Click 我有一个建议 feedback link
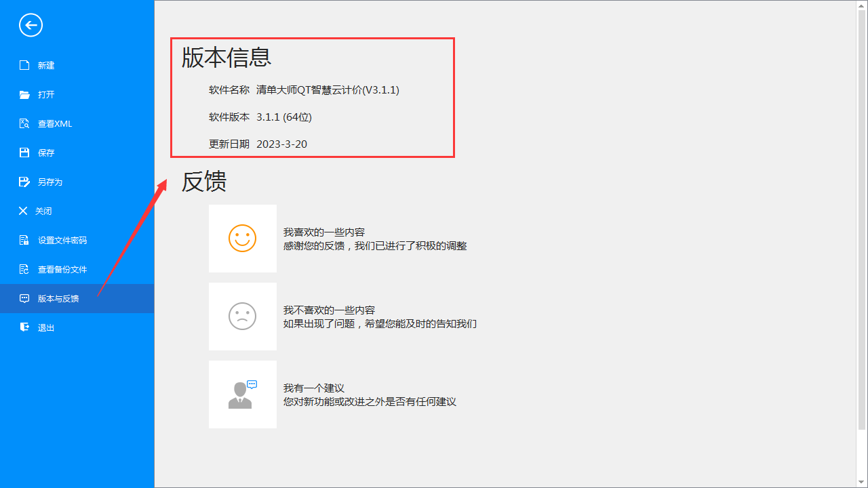 tap(314, 388)
